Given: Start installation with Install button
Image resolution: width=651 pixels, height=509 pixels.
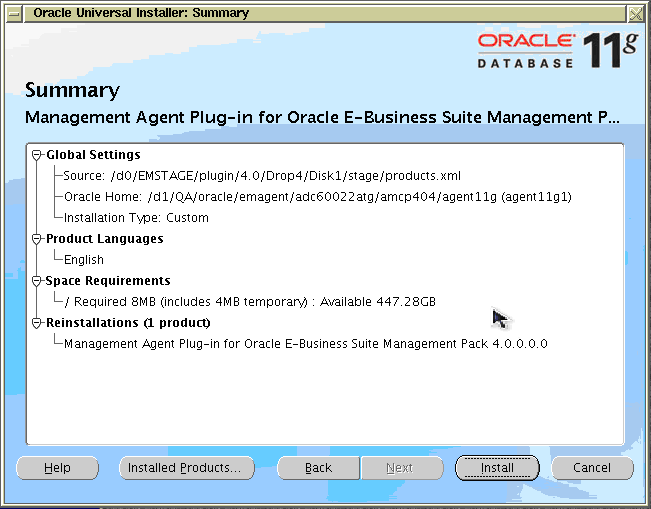Looking at the screenshot, I should (x=497, y=468).
